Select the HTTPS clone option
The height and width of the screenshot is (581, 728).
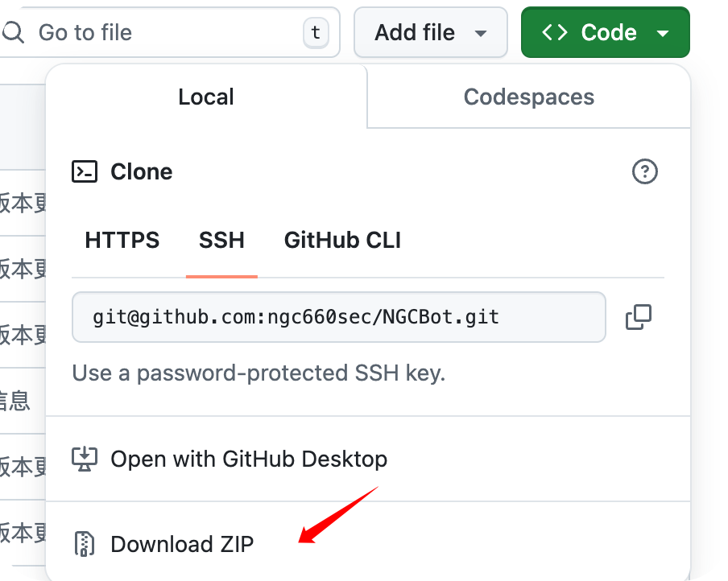click(122, 241)
